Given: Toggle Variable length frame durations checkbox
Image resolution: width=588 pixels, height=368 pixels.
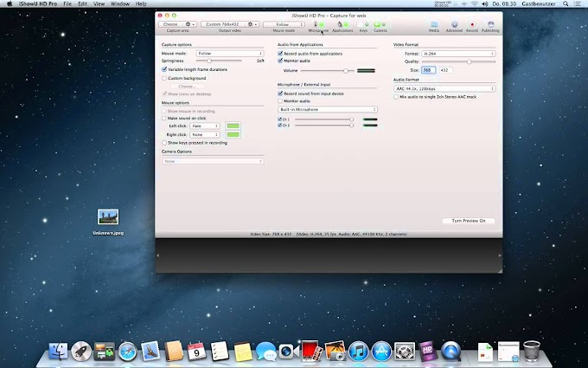Looking at the screenshot, I should click(x=164, y=69).
